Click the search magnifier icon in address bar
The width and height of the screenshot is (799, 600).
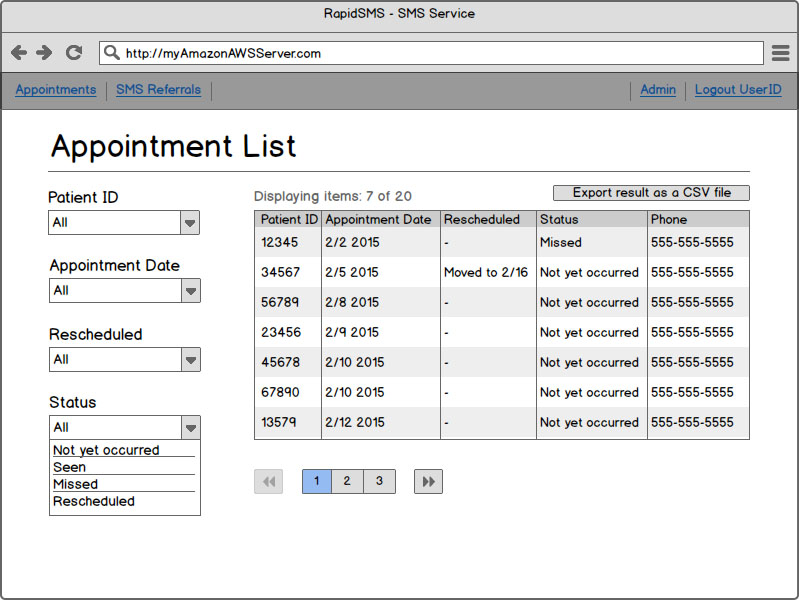[x=112, y=53]
